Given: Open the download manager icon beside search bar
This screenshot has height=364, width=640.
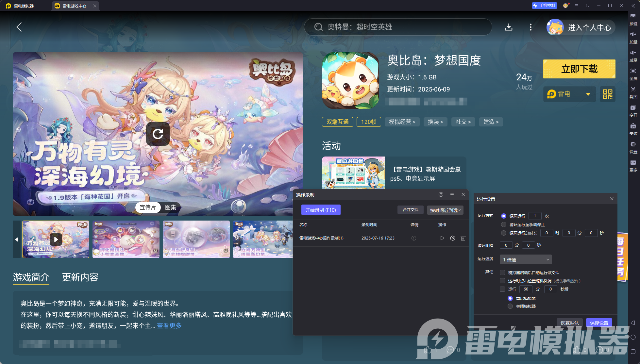Looking at the screenshot, I should click(508, 27).
